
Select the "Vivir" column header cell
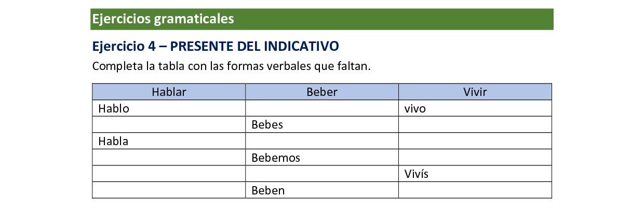[475, 92]
